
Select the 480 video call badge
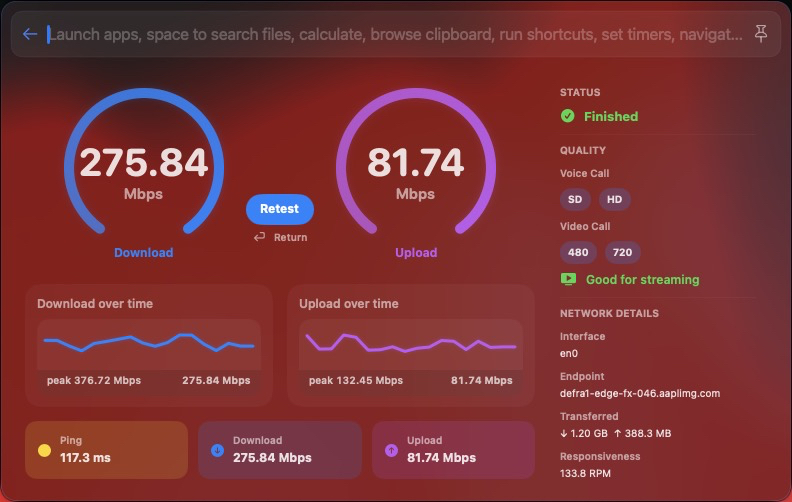click(x=578, y=252)
